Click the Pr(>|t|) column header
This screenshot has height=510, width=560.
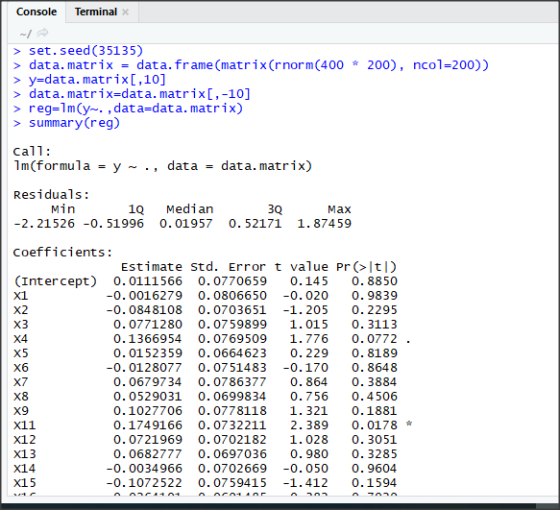point(366,267)
